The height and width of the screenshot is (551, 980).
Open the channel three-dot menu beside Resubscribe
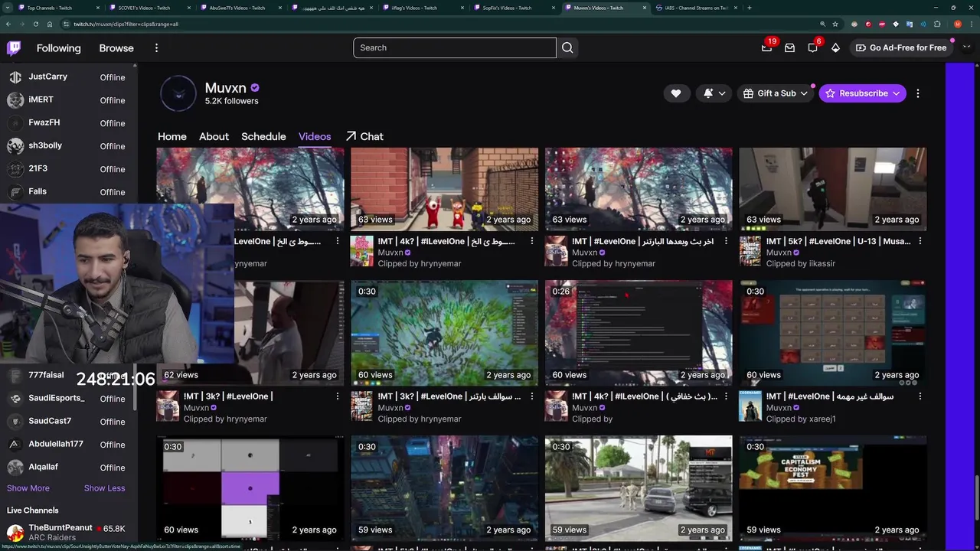coord(918,93)
